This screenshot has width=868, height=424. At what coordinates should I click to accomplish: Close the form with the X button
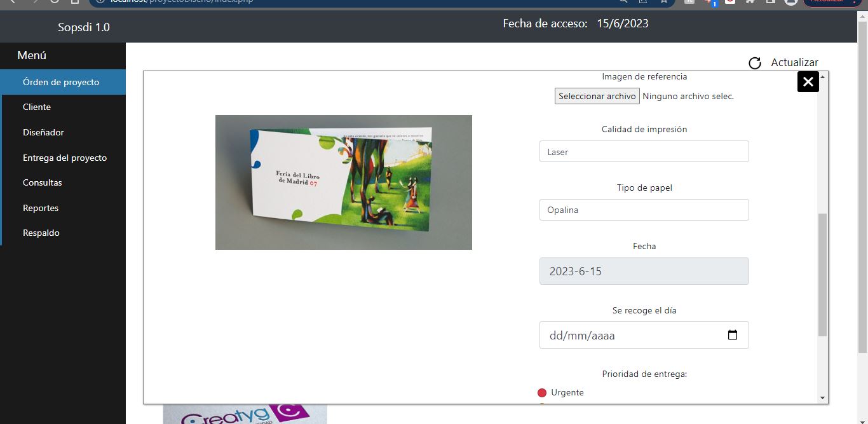pyautogui.click(x=808, y=81)
